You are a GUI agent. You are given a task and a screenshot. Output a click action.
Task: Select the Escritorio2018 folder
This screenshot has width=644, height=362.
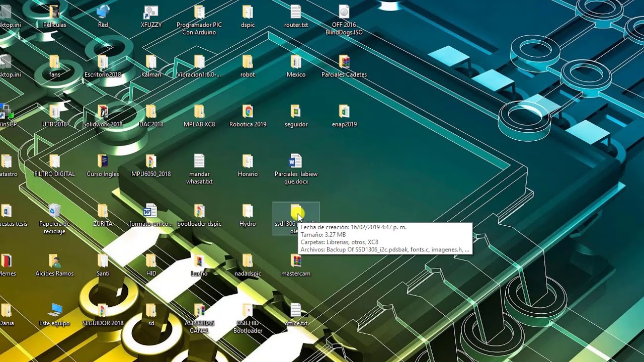pos(103,62)
